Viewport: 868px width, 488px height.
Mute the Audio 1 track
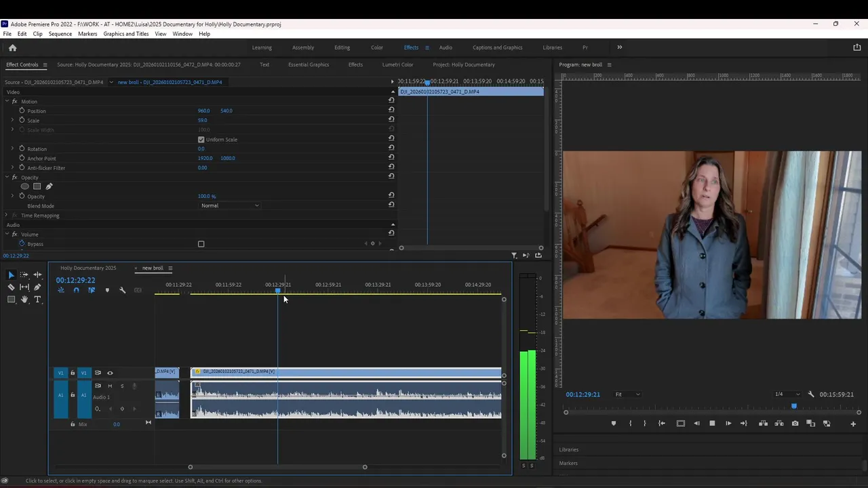[x=110, y=386]
